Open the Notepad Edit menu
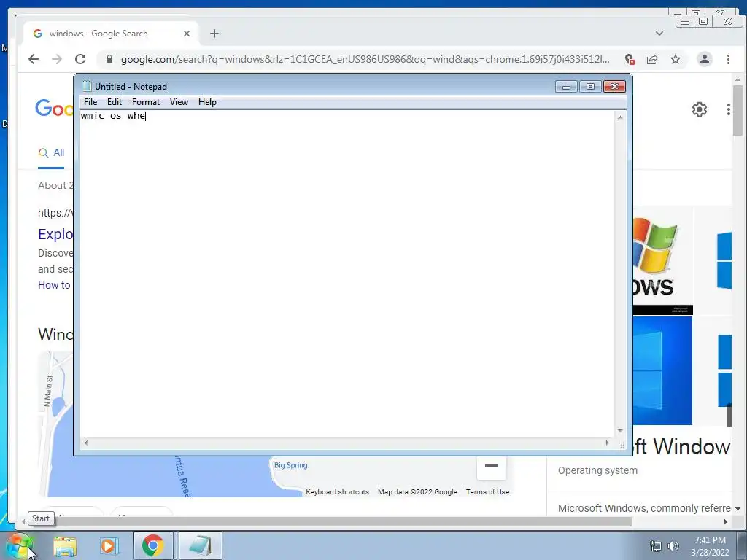 [115, 102]
